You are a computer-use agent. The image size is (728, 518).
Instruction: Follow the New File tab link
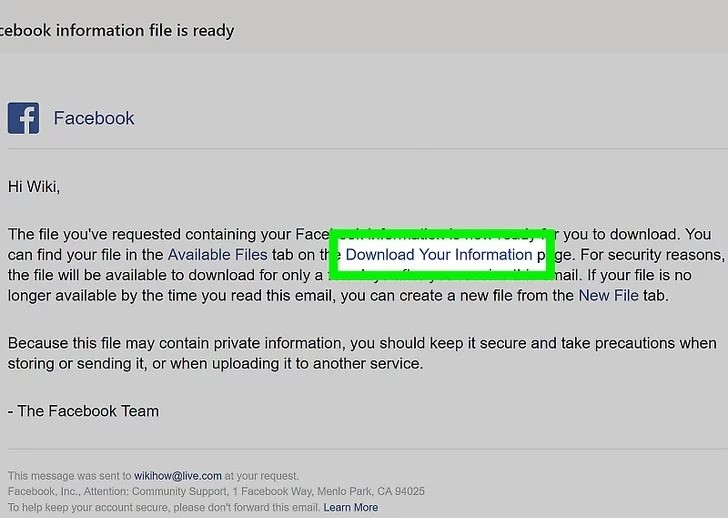coord(608,295)
